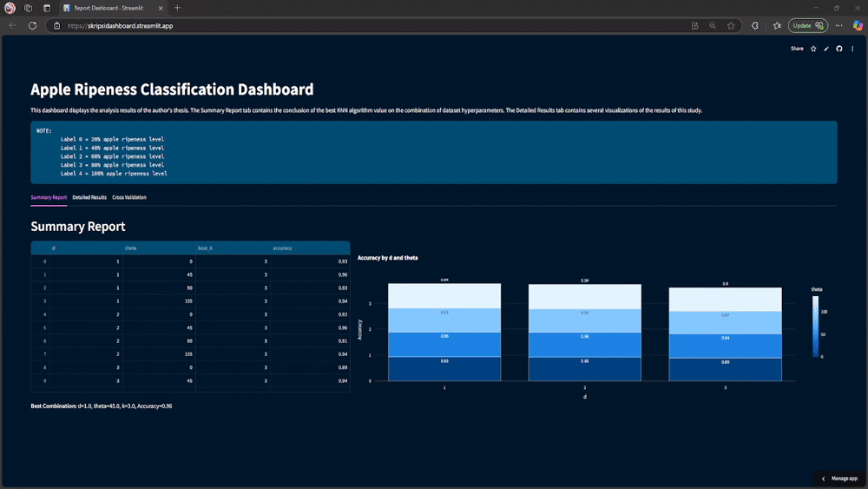Click the lock site information icon

tap(57, 25)
